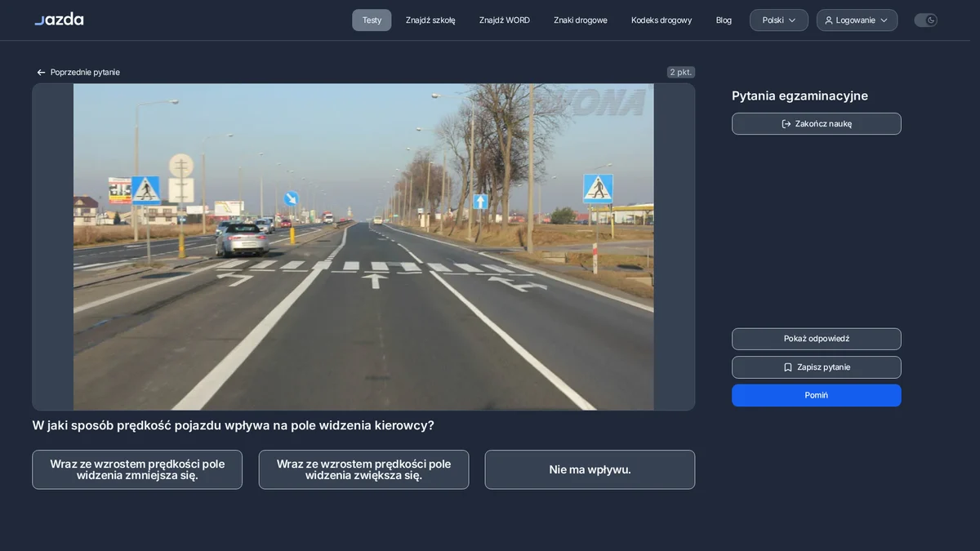
Task: Go back with Poprzednie pytanie arrow
Action: (41, 73)
